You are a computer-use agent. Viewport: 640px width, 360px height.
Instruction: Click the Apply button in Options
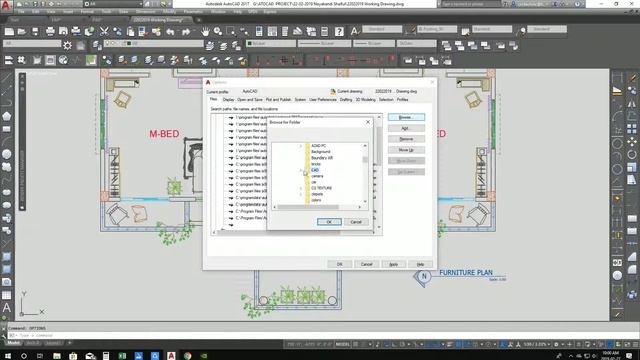tap(393, 264)
